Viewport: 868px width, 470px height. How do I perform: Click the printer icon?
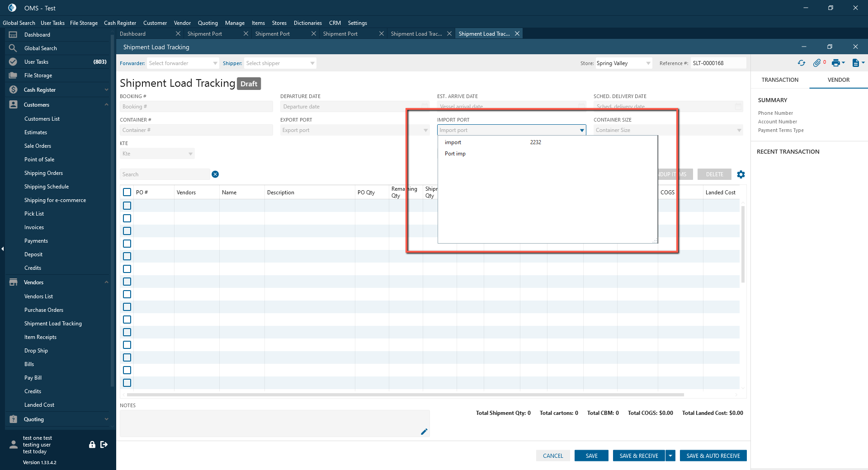click(835, 63)
